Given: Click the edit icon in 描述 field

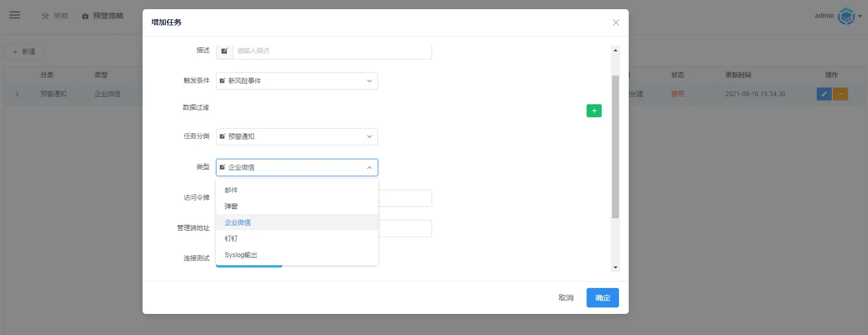Looking at the screenshot, I should (225, 51).
